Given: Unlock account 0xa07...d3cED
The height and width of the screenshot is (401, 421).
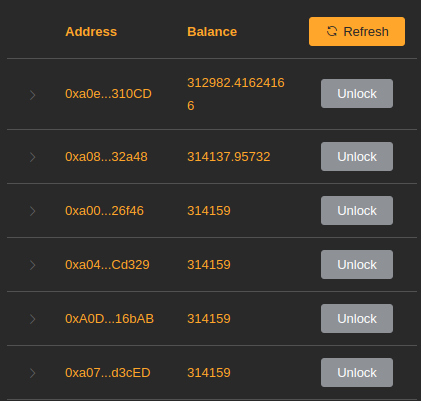Looking at the screenshot, I should (357, 373).
